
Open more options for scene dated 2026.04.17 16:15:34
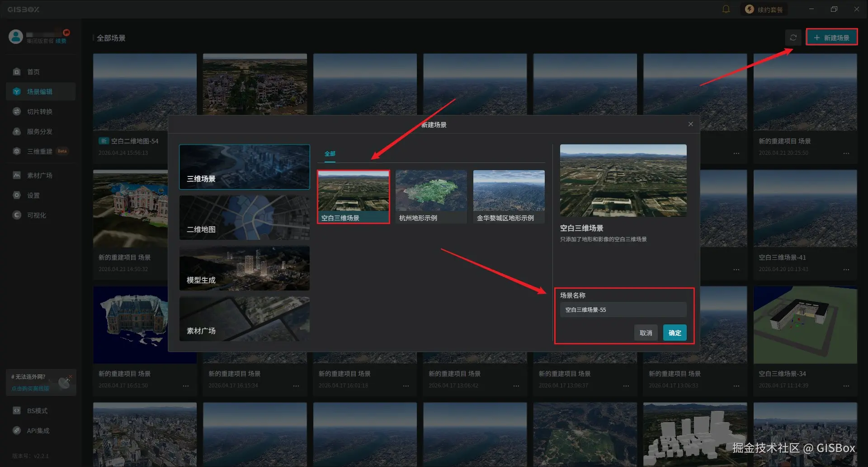(x=296, y=386)
